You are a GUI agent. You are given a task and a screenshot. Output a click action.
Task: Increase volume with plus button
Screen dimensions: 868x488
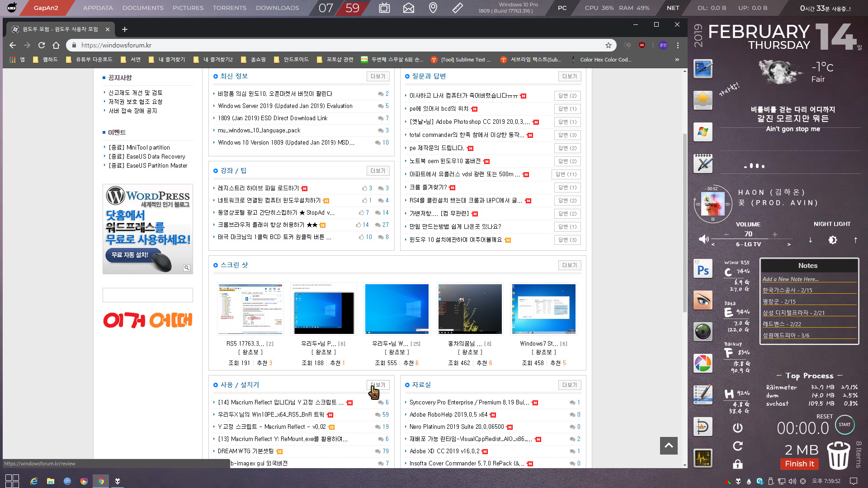coord(775,234)
